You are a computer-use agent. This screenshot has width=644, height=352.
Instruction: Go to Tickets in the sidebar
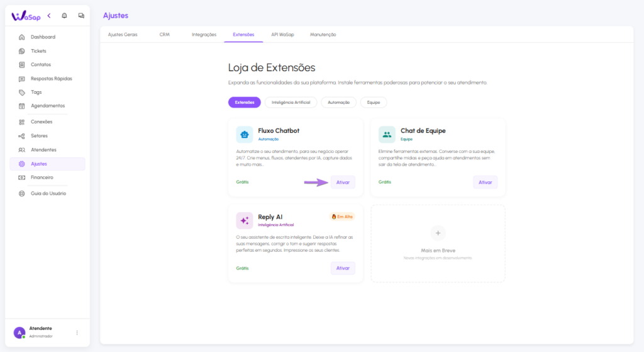[38, 51]
